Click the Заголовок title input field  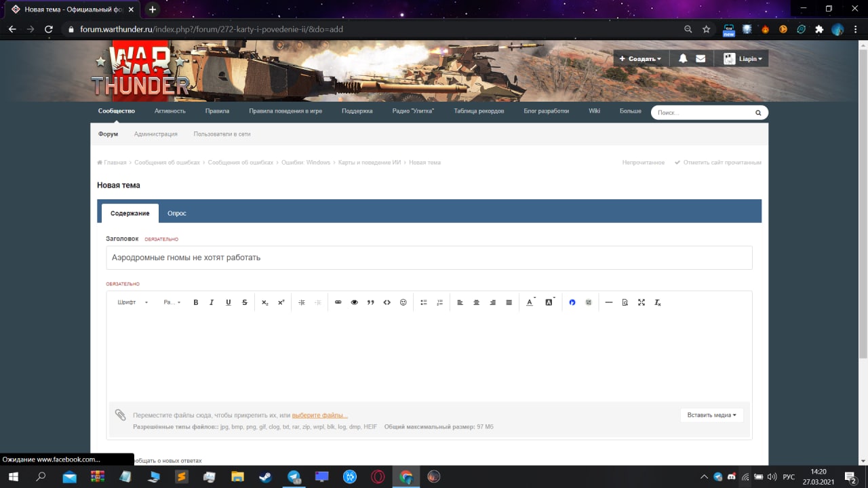point(429,258)
